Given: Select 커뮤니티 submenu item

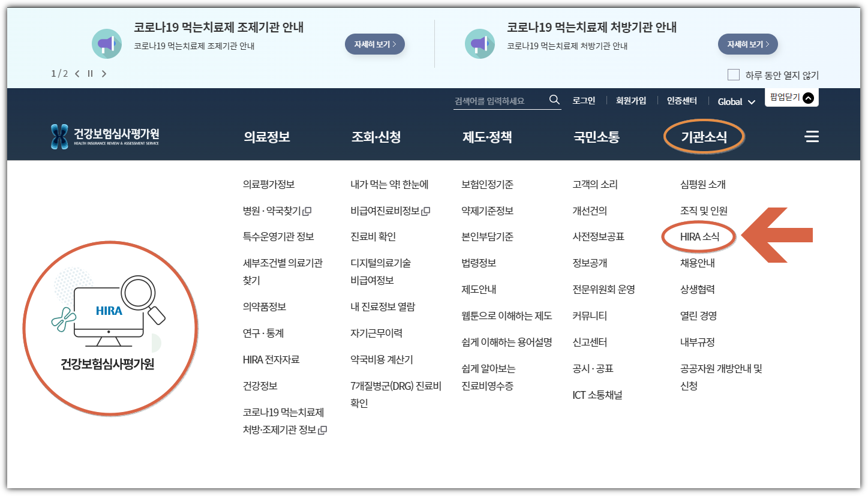Looking at the screenshot, I should (590, 316).
